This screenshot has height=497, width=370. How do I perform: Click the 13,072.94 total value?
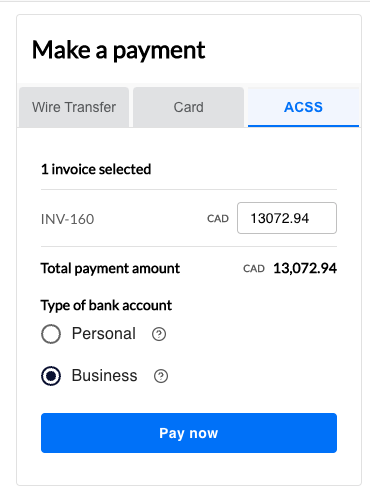tap(305, 269)
